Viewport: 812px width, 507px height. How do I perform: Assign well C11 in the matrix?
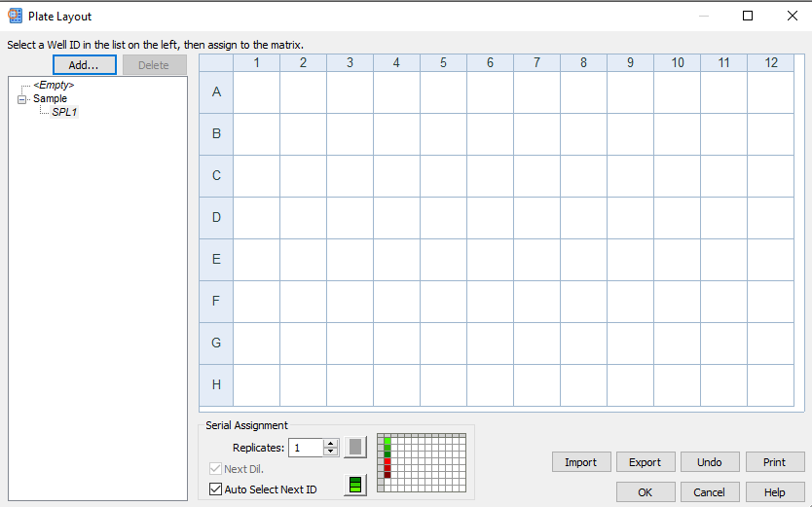(x=724, y=176)
